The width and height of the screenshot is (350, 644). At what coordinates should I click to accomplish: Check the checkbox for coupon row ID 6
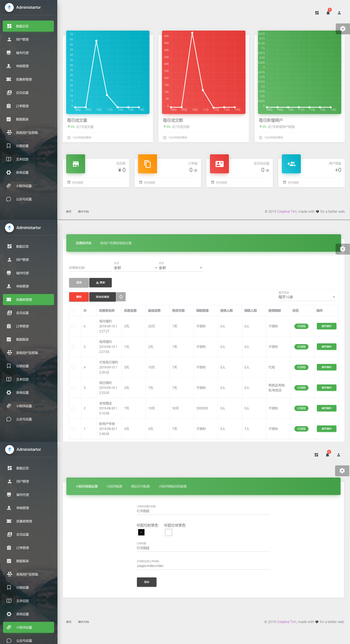[73, 326]
